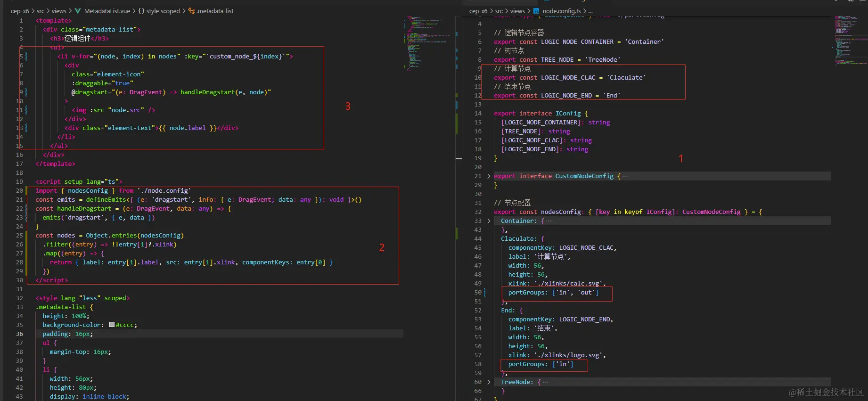Click the 'Claculate' string value
Image resolution: width=868 pixels, height=401 pixels.
coord(626,78)
